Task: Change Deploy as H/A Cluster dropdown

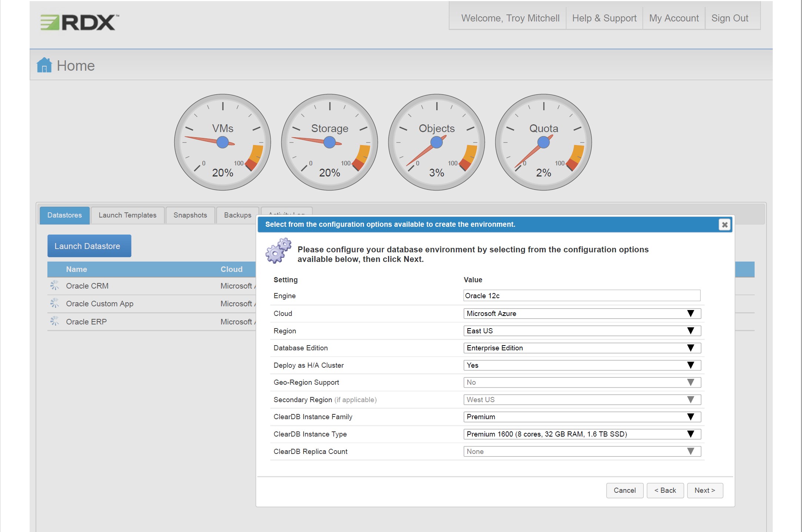Action: pos(582,365)
